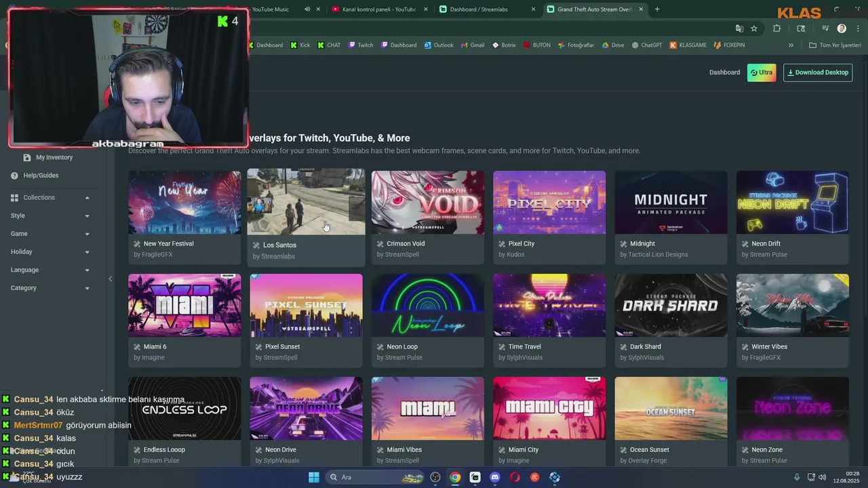This screenshot has height=488, width=868.
Task: Collapse the sidebar with the left chevron
Action: click(x=111, y=279)
